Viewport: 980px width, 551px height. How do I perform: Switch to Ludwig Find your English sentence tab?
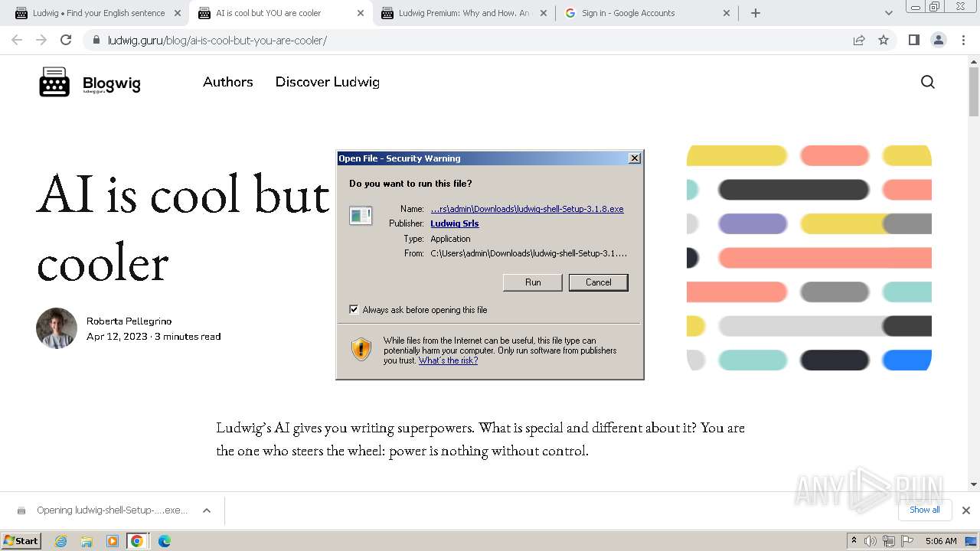tap(97, 13)
